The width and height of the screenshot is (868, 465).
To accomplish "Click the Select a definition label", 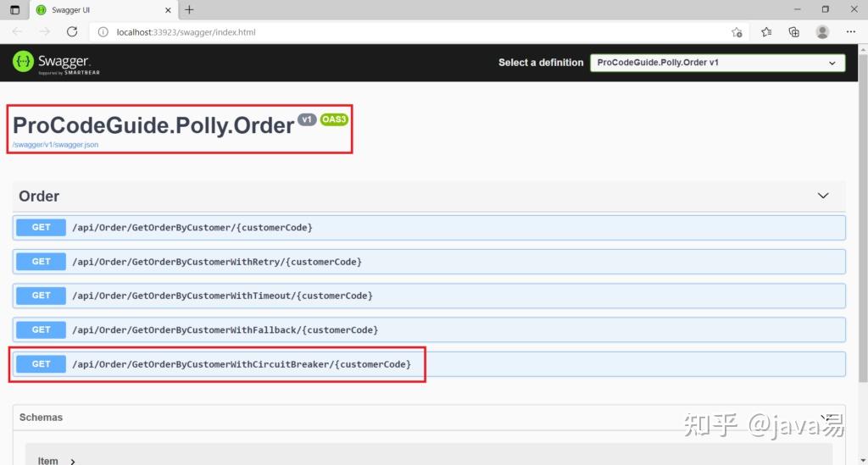I will coord(541,63).
